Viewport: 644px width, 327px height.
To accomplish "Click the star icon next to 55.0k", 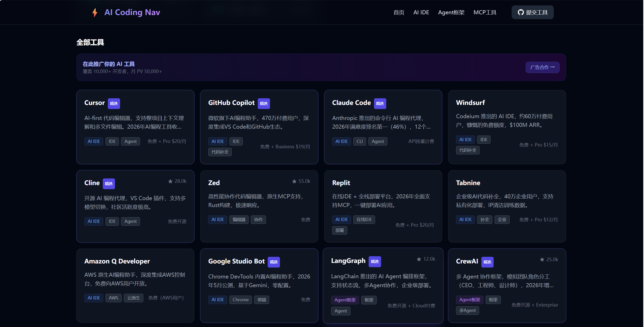I will (x=294, y=181).
